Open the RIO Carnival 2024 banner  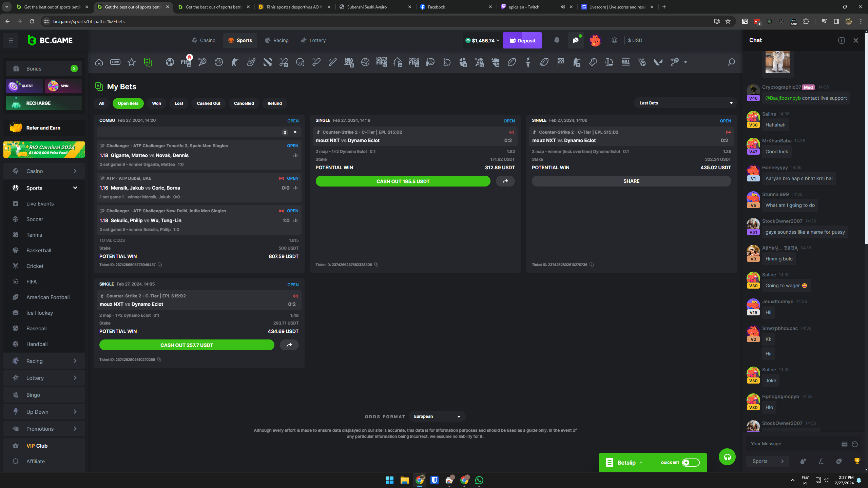[44, 150]
